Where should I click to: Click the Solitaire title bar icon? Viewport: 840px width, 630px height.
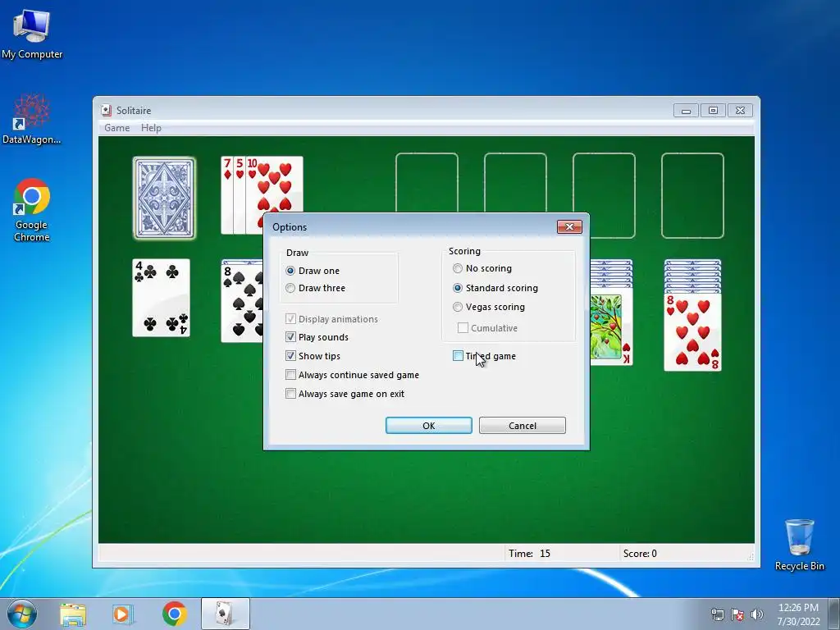point(107,111)
